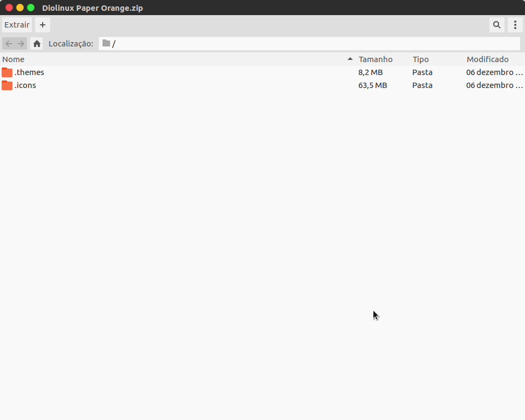Sort the list by Tipo column
The height and width of the screenshot is (420, 525).
pos(437,59)
